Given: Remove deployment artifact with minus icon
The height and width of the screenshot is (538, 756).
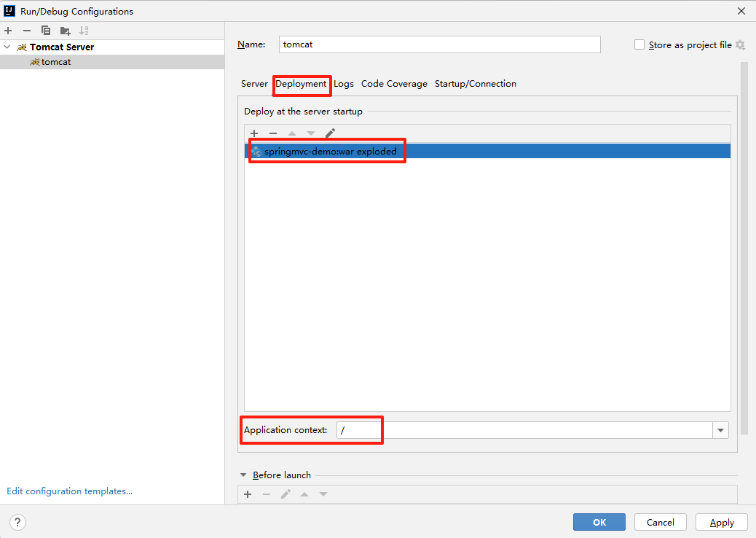Looking at the screenshot, I should pyautogui.click(x=273, y=133).
